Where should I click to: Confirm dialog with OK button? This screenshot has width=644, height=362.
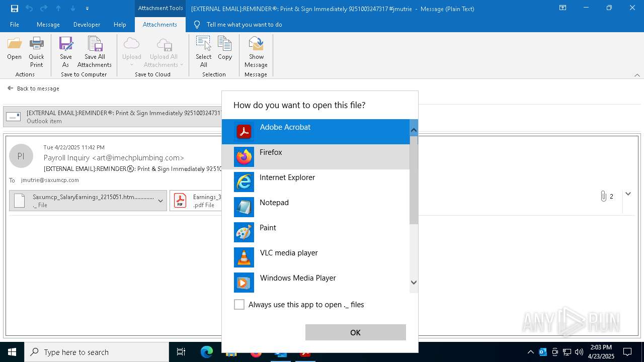355,332
